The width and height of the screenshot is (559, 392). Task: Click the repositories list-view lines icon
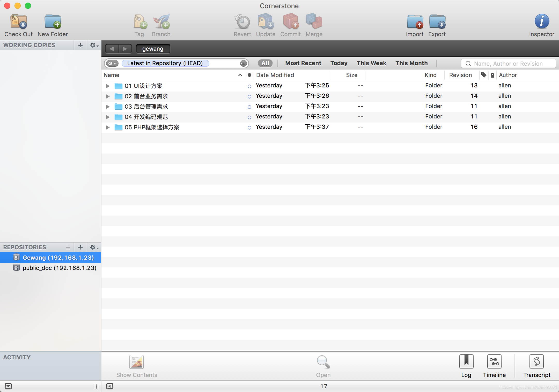tap(68, 247)
